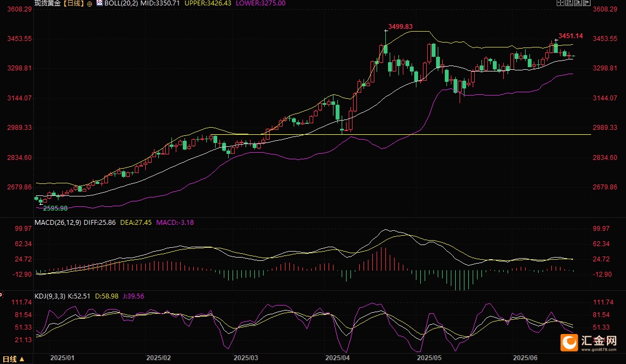Click the red dot marker beside KDJ panel
626x364 pixels.
coord(1,295)
